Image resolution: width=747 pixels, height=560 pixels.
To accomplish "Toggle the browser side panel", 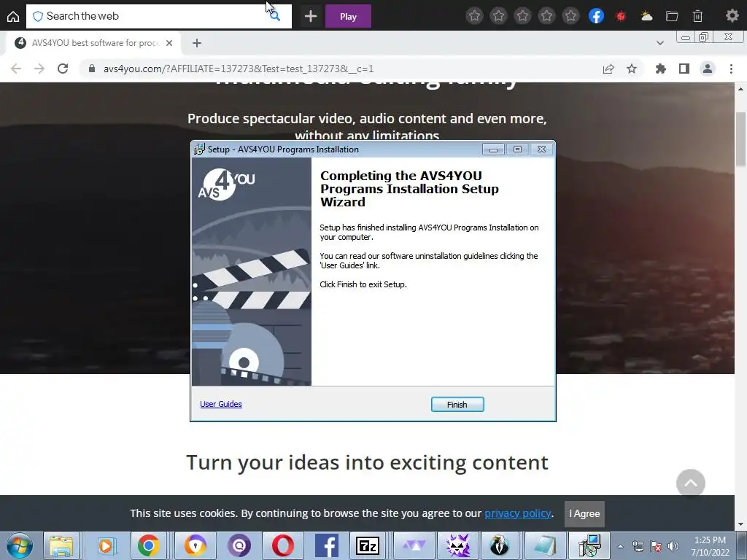I will pyautogui.click(x=684, y=69).
